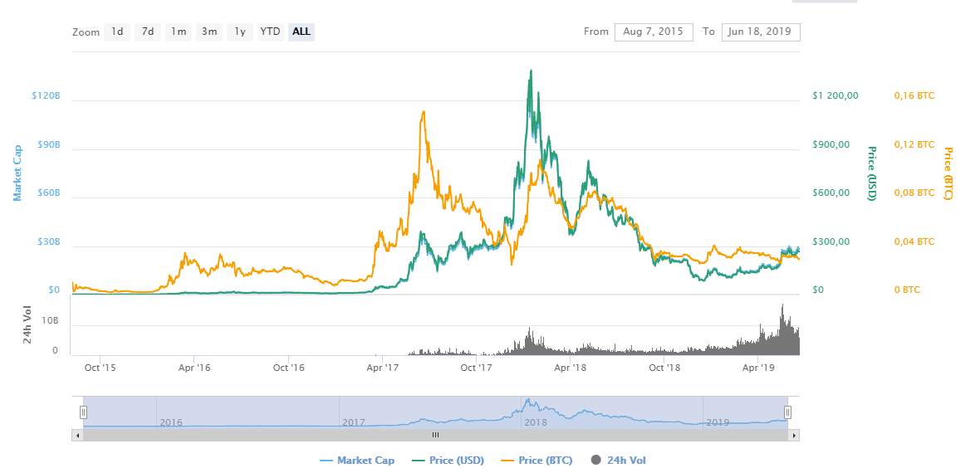Screen dimensions: 980x468
Task: Click the 2017 label in navigator
Action: (353, 422)
